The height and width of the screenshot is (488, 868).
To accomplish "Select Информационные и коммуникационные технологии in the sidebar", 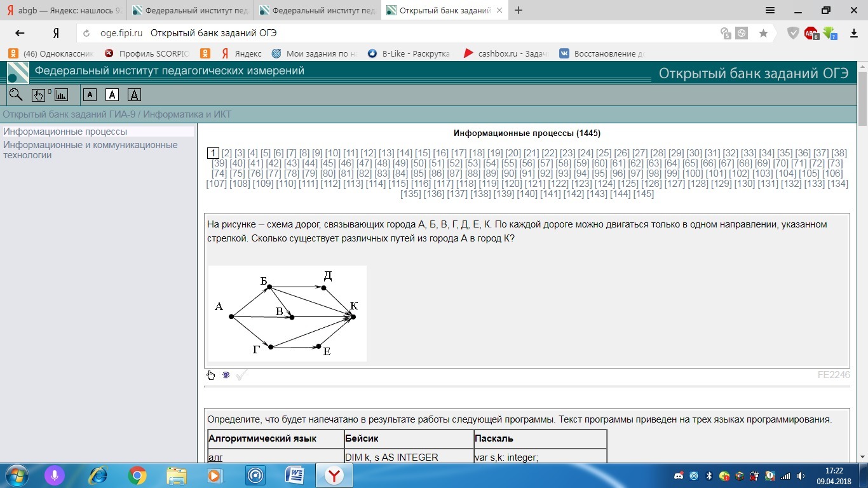I will [90, 150].
